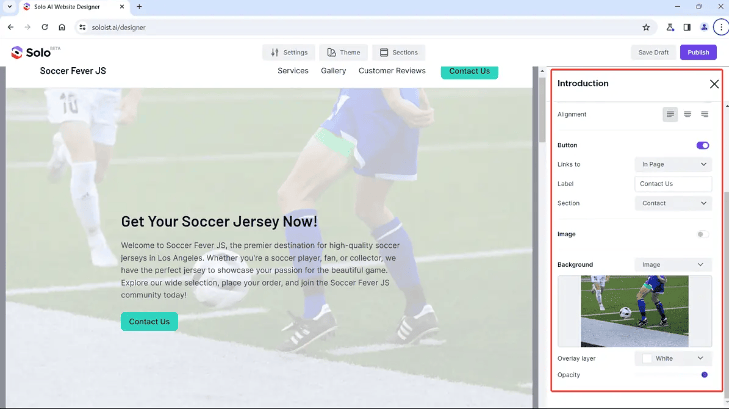
Task: Open the Links to dropdown
Action: pos(673,164)
